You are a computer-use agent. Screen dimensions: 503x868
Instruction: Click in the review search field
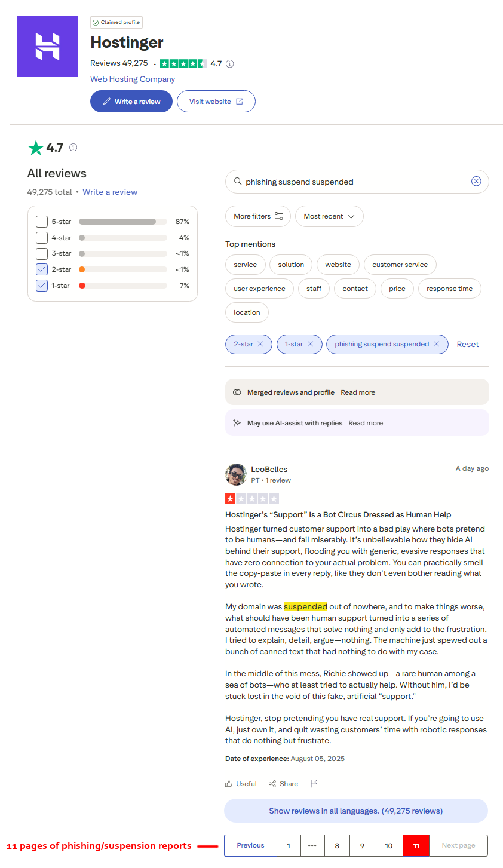[357, 182]
